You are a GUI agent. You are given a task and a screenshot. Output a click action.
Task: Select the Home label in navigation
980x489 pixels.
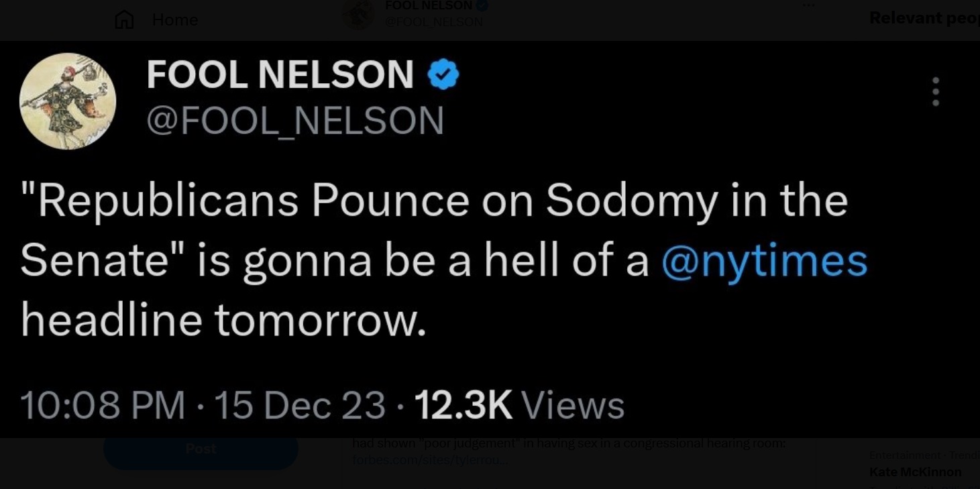(x=174, y=20)
